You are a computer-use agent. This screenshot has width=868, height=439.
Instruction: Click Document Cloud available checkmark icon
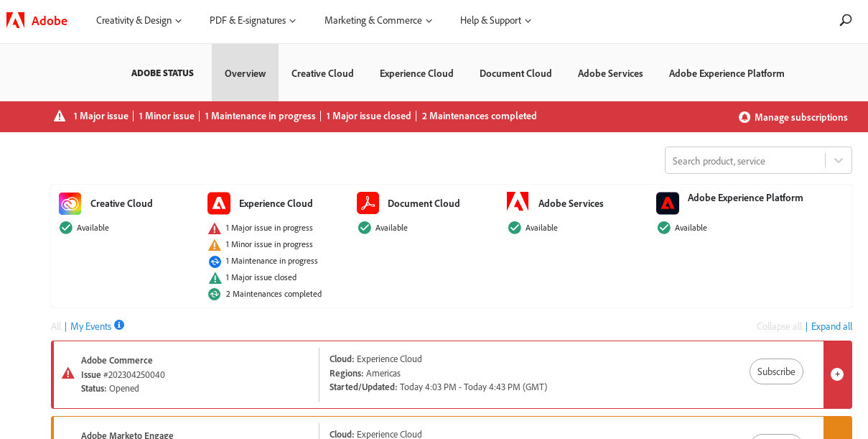[364, 228]
